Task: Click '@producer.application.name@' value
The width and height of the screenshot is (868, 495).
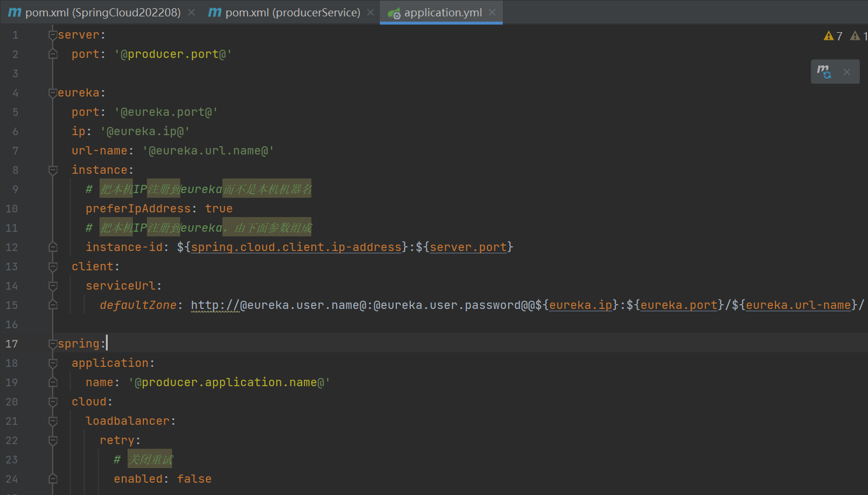Action: [x=229, y=383]
